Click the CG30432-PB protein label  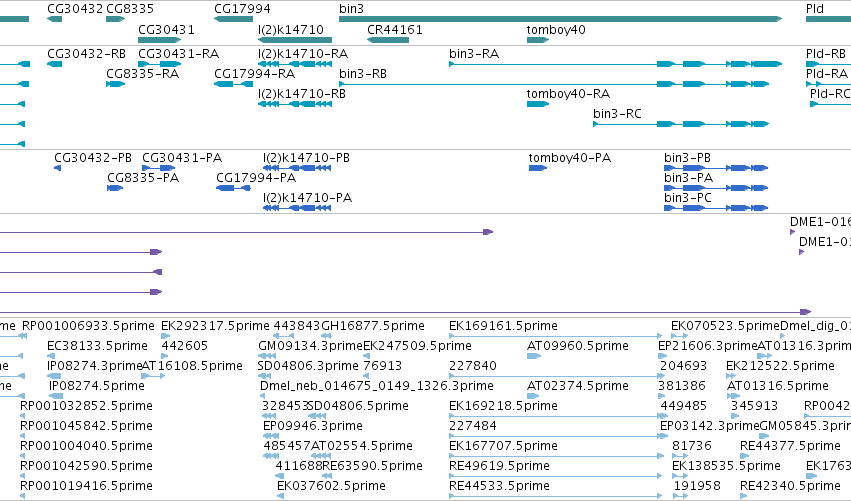[x=93, y=158]
